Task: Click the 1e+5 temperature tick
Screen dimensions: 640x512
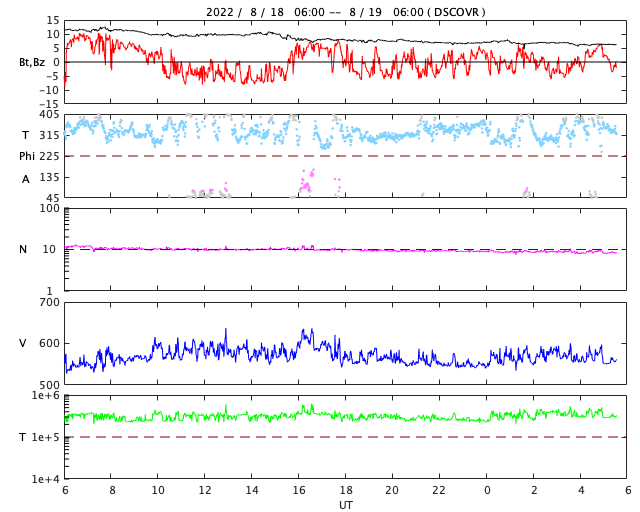Action: point(46,437)
